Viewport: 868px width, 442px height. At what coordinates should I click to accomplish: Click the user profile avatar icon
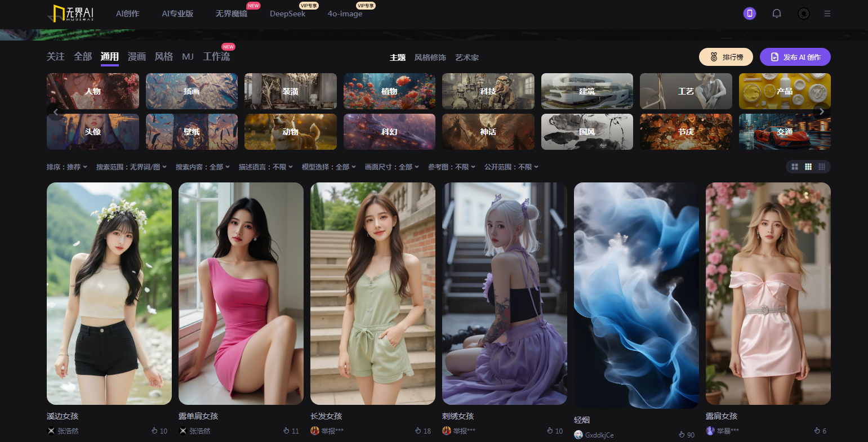click(804, 14)
